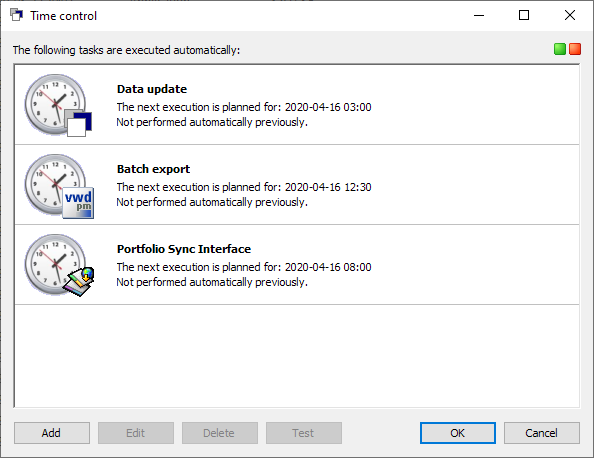The width and height of the screenshot is (594, 458).
Task: Click the disabled Edit button
Action: pos(136,433)
